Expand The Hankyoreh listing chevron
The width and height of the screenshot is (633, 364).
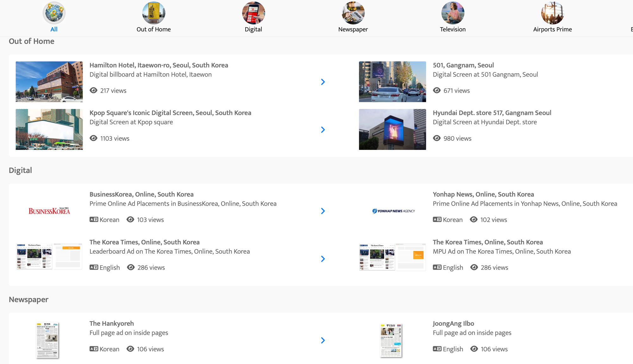click(x=323, y=340)
